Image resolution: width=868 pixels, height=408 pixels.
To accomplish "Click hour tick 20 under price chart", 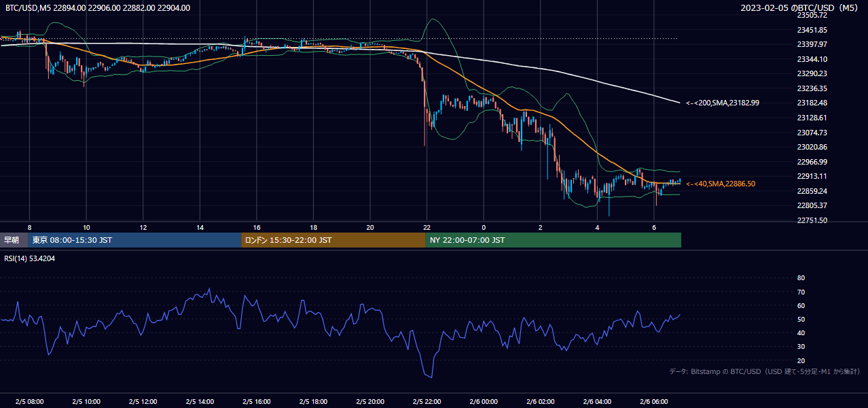I will pyautogui.click(x=370, y=227).
